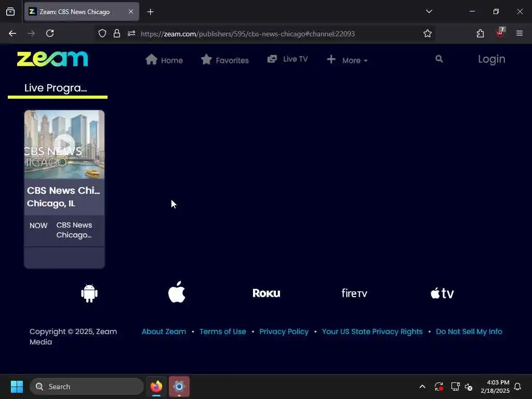Open Firefox application menu
The image size is (532, 399).
(520, 33)
